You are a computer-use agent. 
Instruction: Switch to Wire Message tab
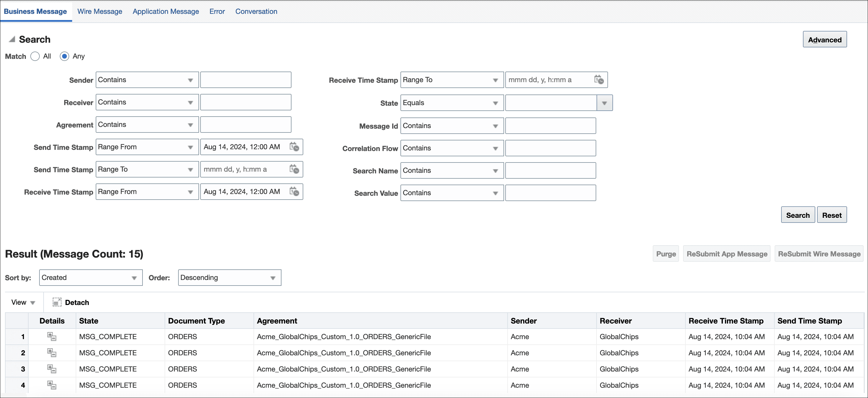(x=100, y=11)
